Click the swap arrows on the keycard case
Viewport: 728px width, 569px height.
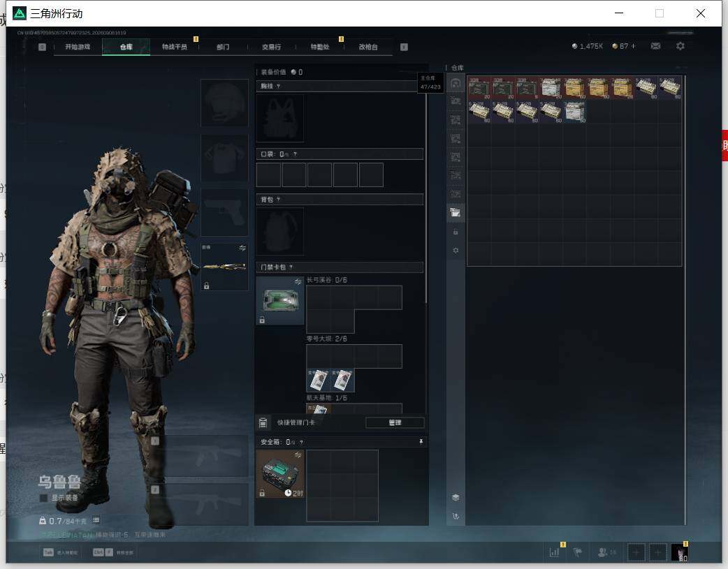coord(298,282)
